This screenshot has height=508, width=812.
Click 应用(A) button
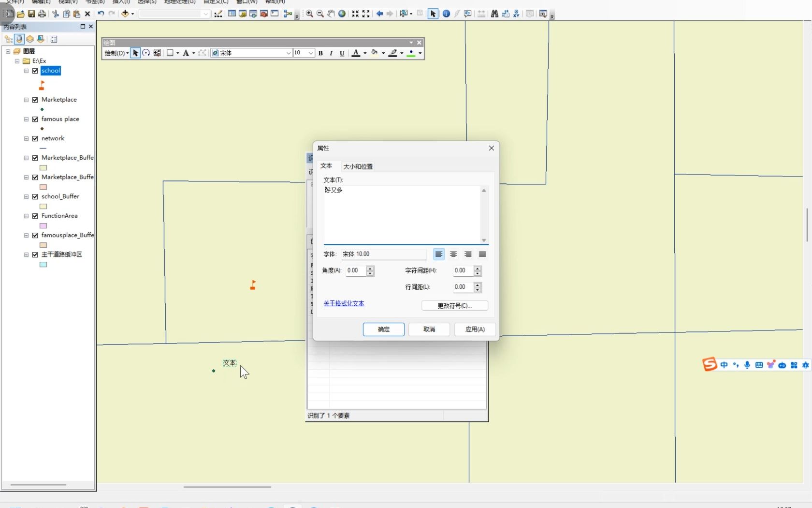pos(475,329)
